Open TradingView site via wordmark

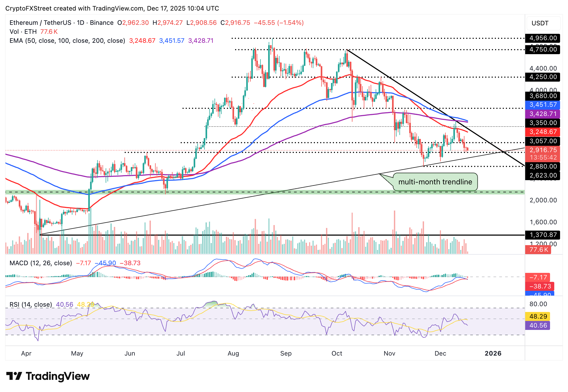[x=58, y=376]
